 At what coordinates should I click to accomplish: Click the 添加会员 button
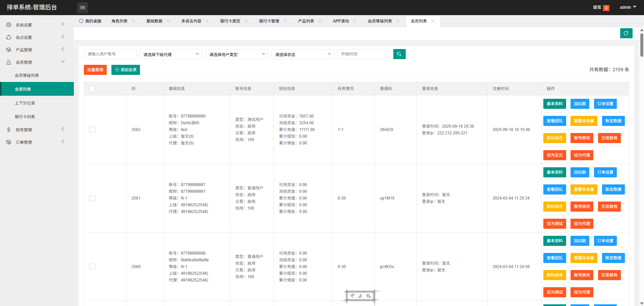click(x=126, y=70)
